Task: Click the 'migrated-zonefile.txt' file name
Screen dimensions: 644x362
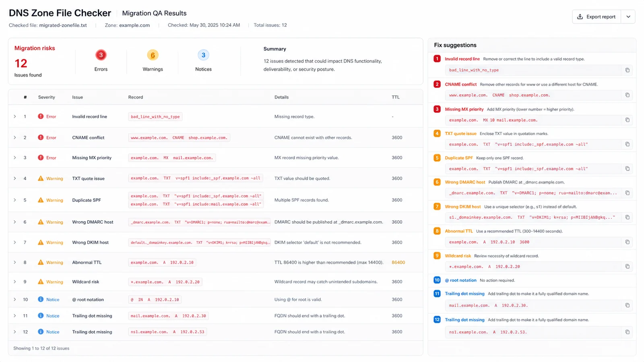Action: click(x=63, y=25)
